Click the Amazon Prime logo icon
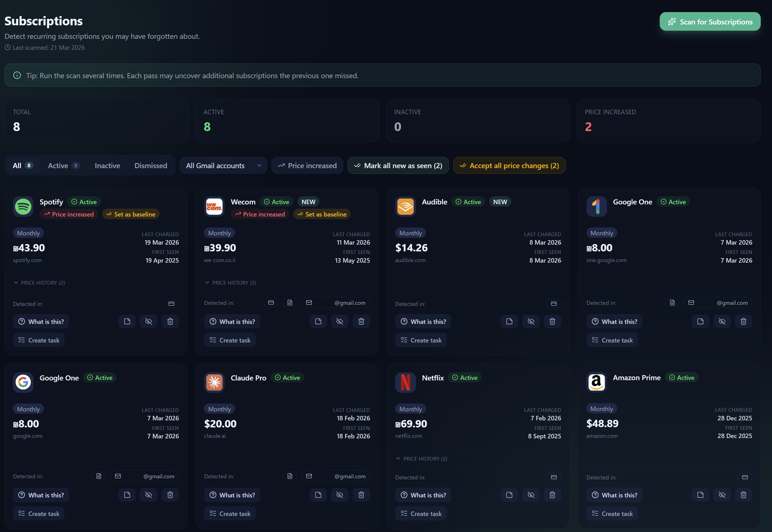 coord(596,382)
